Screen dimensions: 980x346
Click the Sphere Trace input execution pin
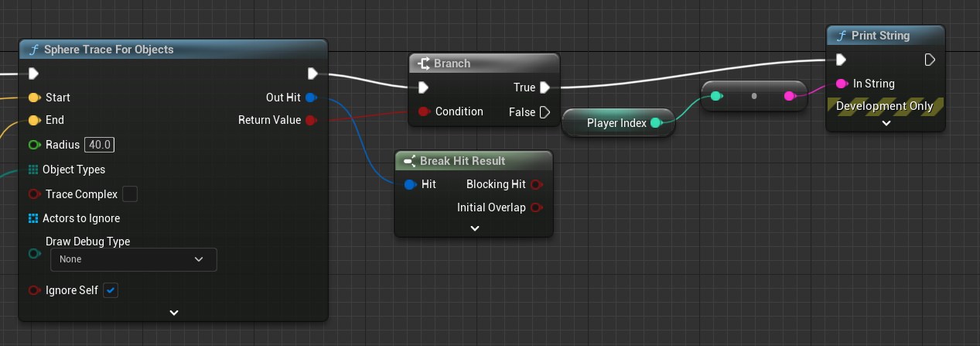click(x=33, y=74)
